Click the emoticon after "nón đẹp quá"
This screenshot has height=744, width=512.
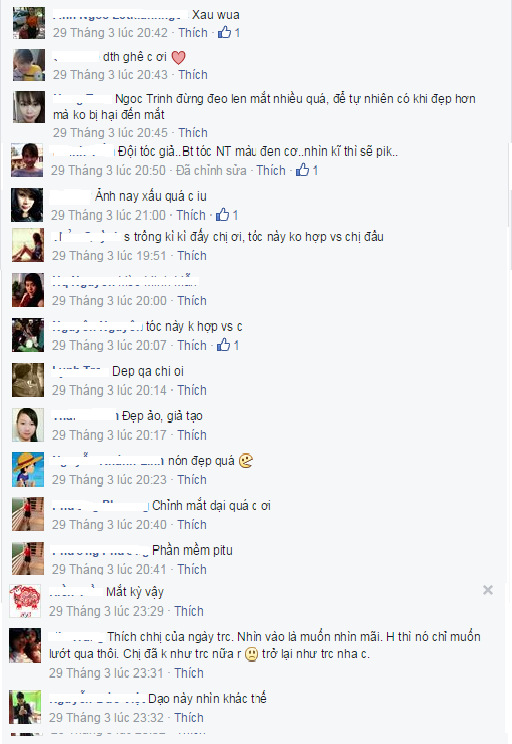tap(246, 461)
